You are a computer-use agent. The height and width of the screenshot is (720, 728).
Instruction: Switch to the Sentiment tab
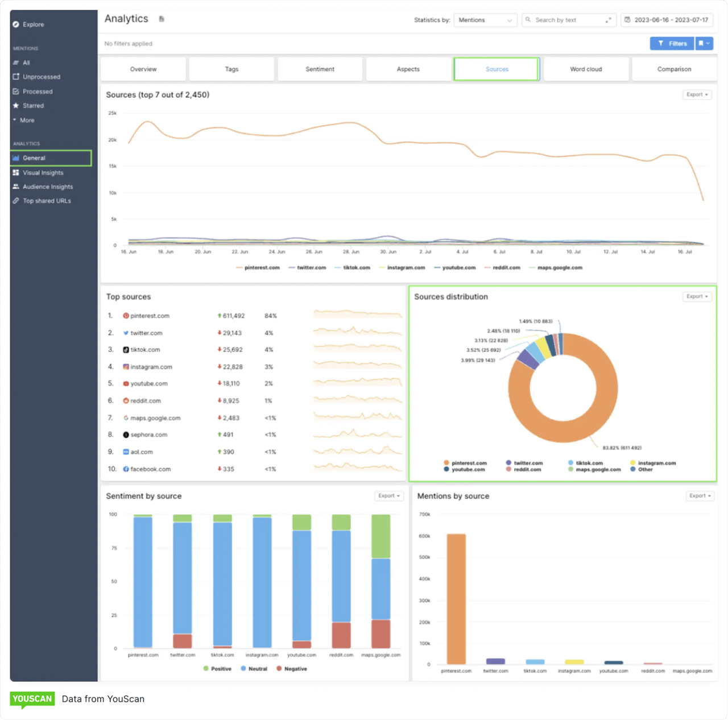[x=320, y=69]
